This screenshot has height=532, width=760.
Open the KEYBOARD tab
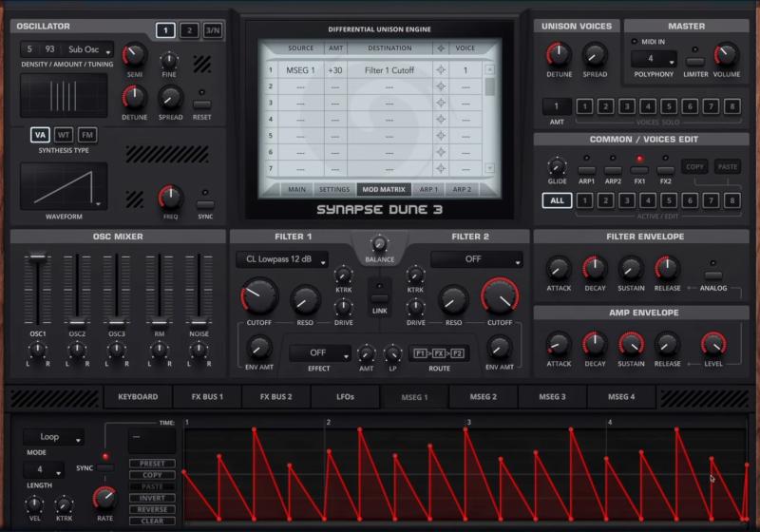(138, 397)
